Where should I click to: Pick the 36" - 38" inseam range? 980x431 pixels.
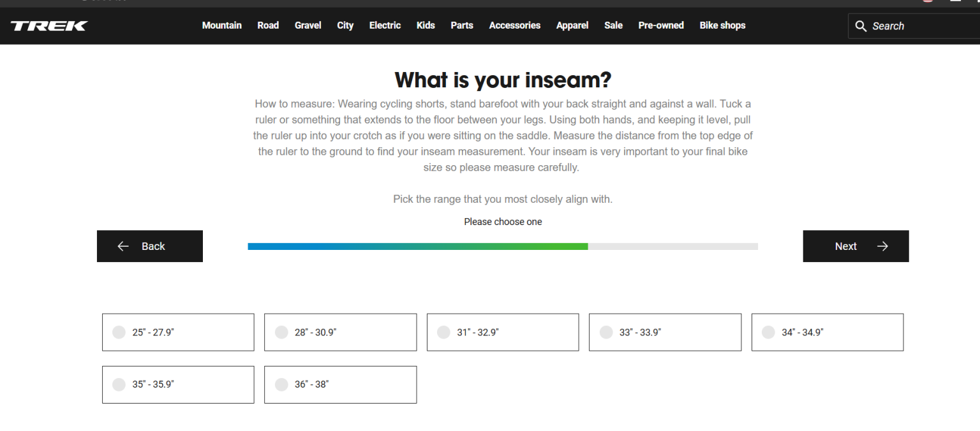click(281, 384)
